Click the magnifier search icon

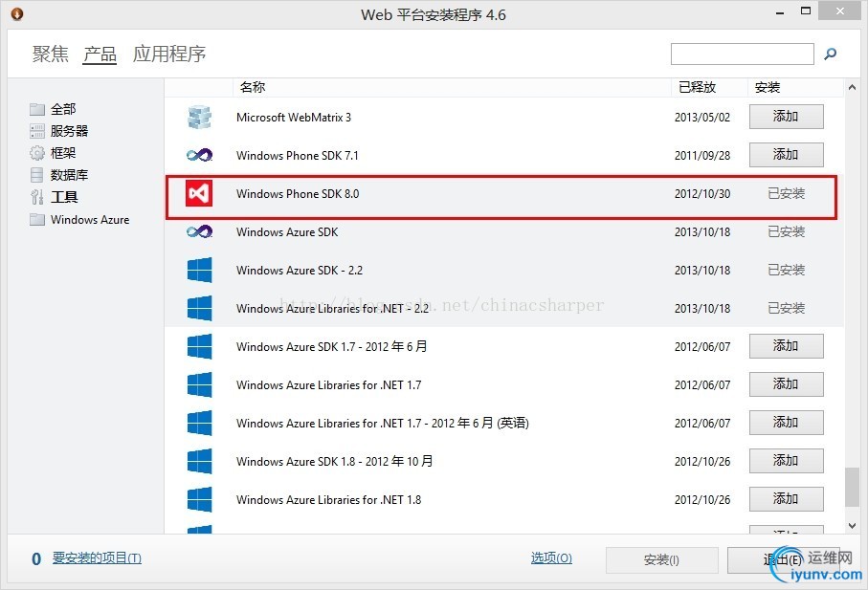[830, 54]
